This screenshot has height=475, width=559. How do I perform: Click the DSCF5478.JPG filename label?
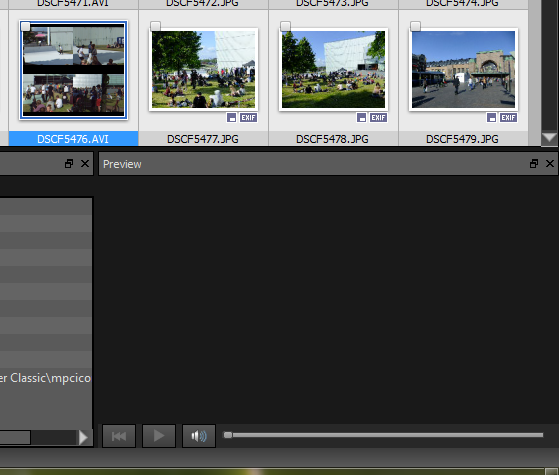point(333,139)
